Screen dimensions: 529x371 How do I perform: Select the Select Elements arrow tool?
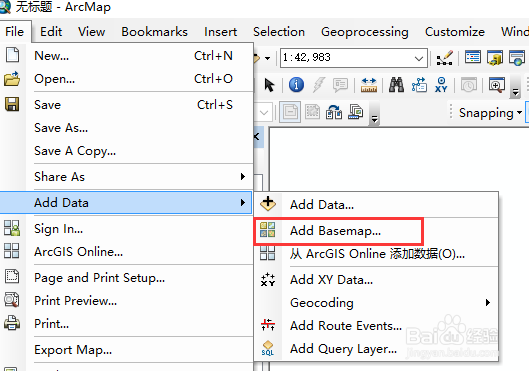click(269, 85)
